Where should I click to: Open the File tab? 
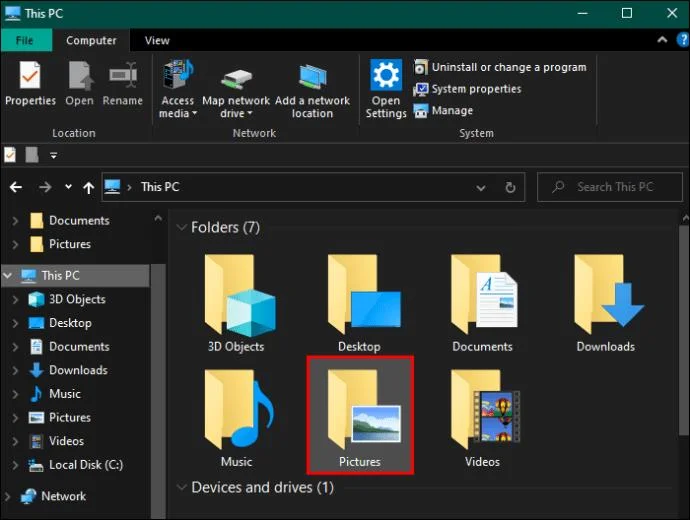[26, 40]
